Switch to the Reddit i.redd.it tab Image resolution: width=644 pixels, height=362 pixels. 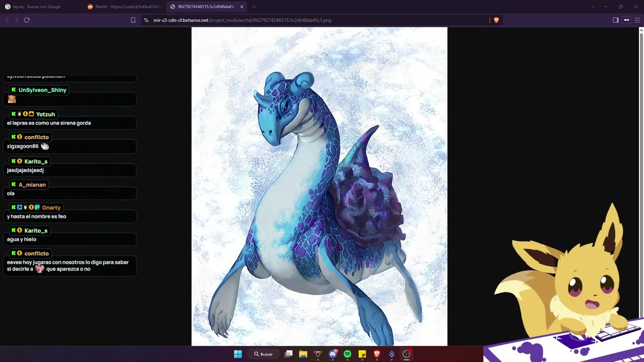123,7
